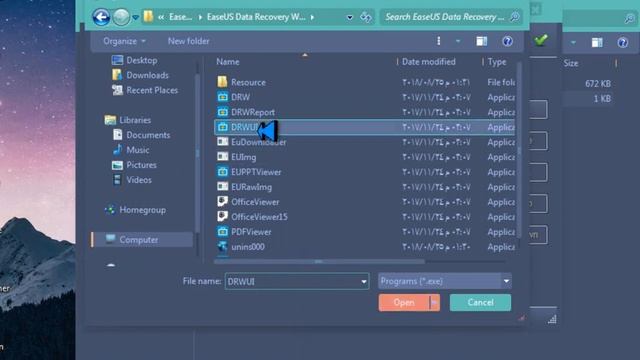The height and width of the screenshot is (360, 640).
Task: Sort files by the Name column
Action: click(x=228, y=62)
